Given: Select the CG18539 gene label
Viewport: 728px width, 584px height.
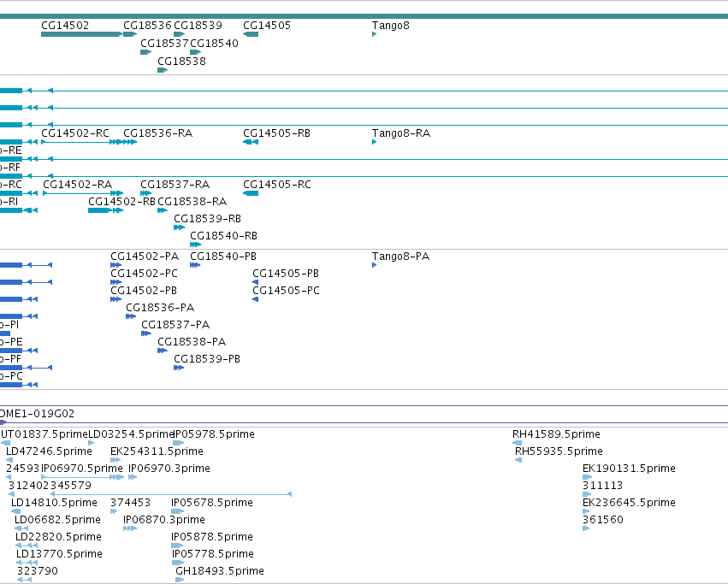Looking at the screenshot, I should (x=198, y=26).
